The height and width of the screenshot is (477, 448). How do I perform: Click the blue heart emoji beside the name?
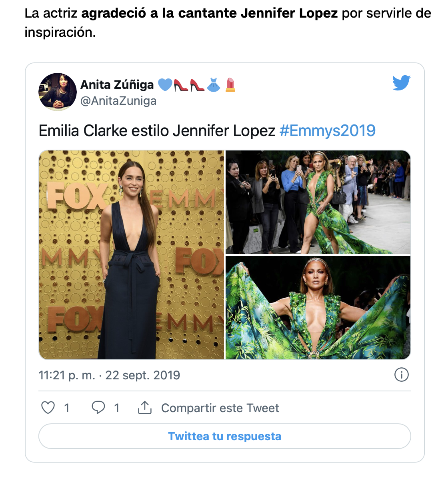165,85
